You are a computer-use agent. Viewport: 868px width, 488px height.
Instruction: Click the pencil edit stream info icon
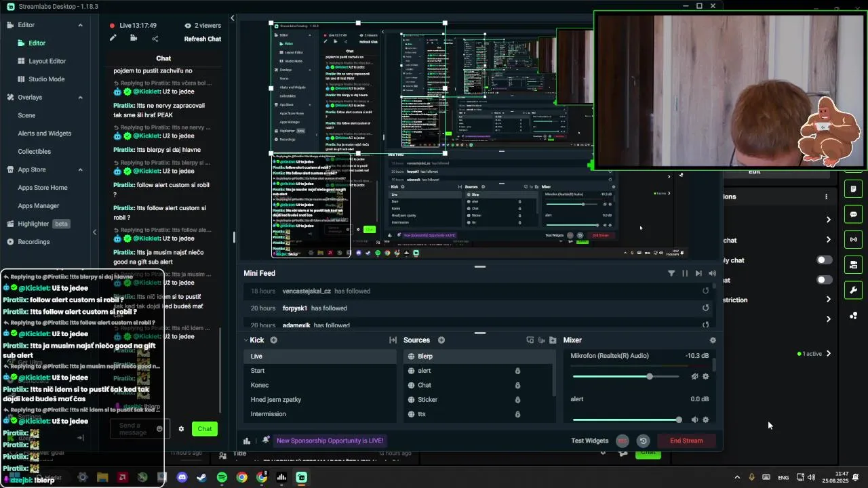pyautogui.click(x=113, y=38)
